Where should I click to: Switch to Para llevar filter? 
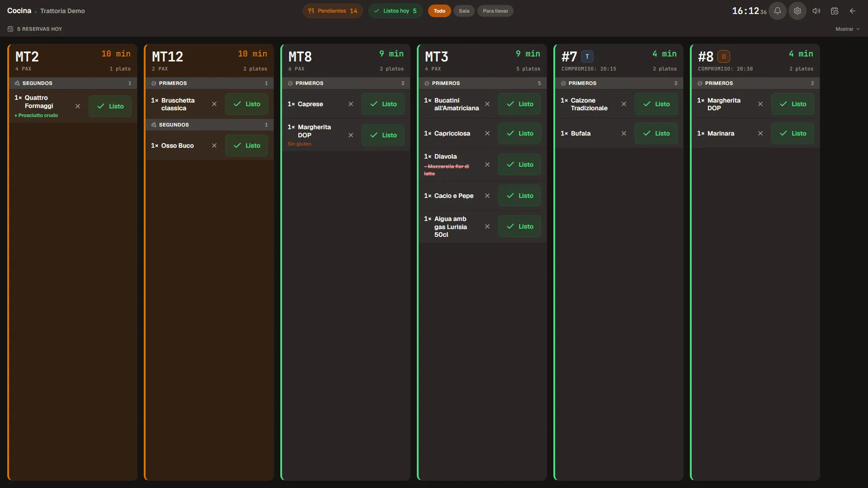pos(495,11)
